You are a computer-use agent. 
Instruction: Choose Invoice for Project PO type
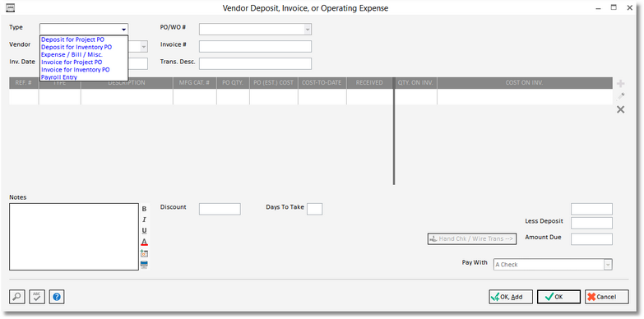coord(72,62)
